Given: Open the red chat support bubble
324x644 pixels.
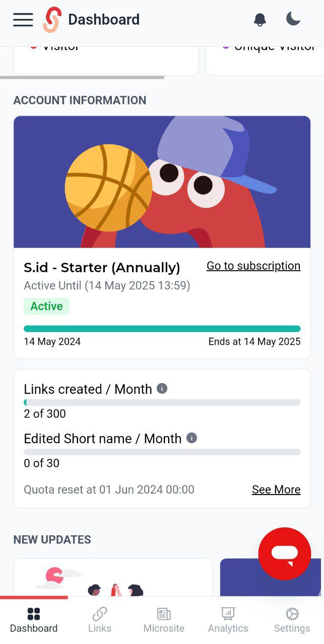Looking at the screenshot, I should [285, 553].
